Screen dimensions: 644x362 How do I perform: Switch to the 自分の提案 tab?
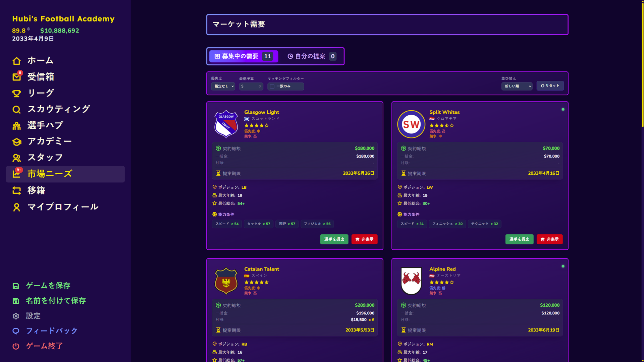tap(312, 56)
